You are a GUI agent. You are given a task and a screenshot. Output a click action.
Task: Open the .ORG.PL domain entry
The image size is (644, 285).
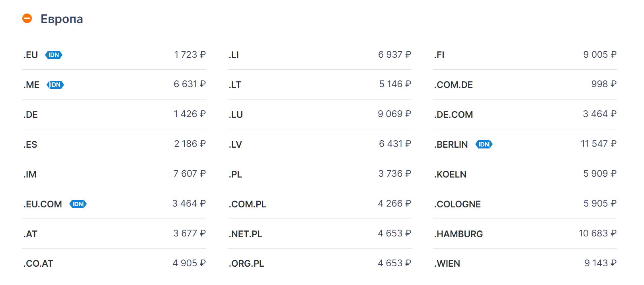click(x=320, y=264)
